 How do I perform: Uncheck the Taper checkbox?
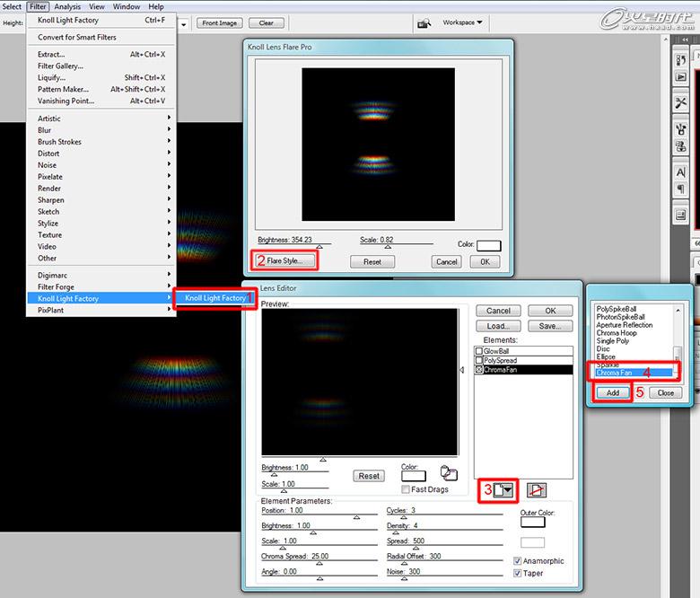click(x=518, y=573)
